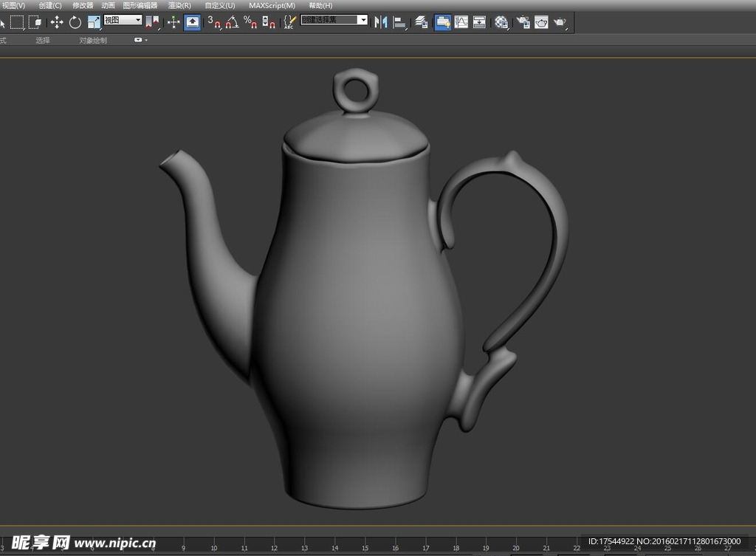Open the Curve Editor
Screen dimensions: 756x556
(x=461, y=22)
